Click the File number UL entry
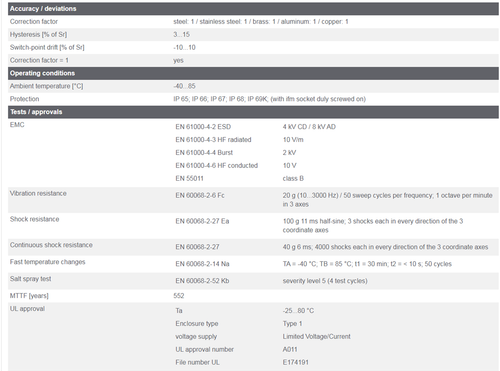Viewport: 500px width, 371px height. [x=197, y=363]
